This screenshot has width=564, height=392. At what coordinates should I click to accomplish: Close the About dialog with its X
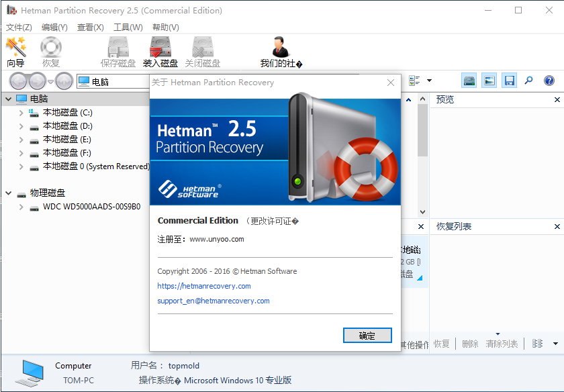tap(391, 83)
